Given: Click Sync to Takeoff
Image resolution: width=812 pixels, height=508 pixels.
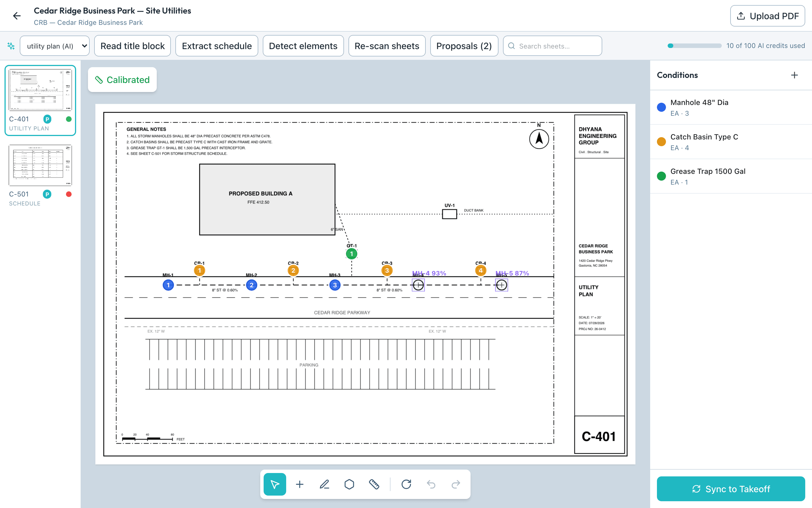Looking at the screenshot, I should 731,489.
